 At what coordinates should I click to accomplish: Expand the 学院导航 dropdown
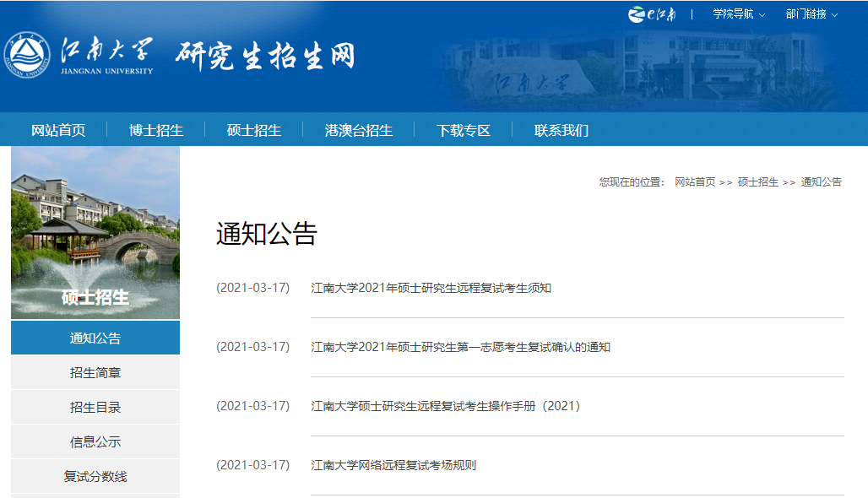[739, 14]
